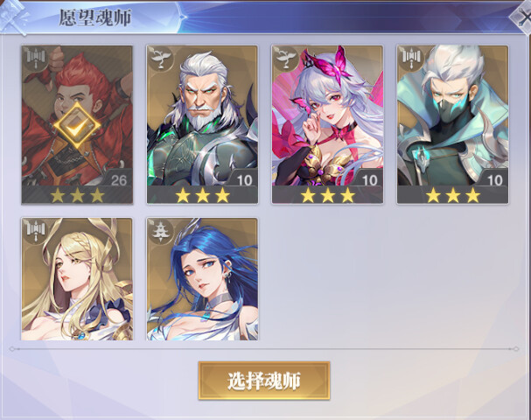Screen dimensions: 531x420
Task: Click the 选择魂师 confirm button
Action: point(264,381)
